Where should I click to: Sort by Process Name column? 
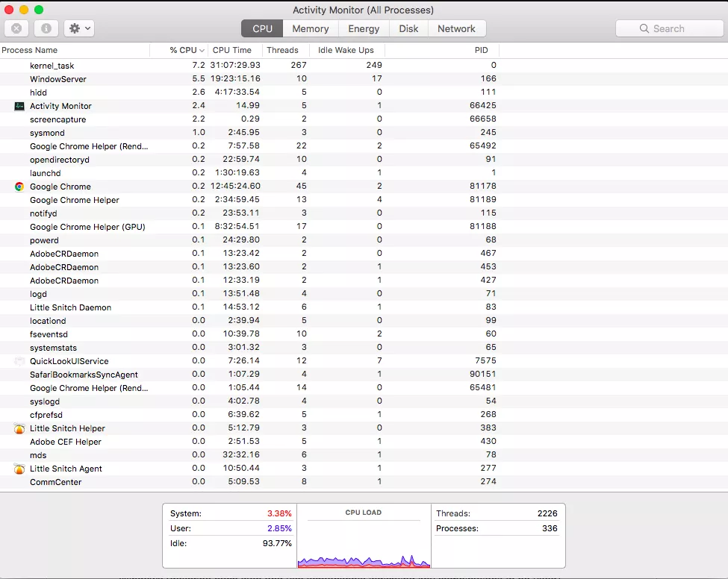pyautogui.click(x=75, y=50)
